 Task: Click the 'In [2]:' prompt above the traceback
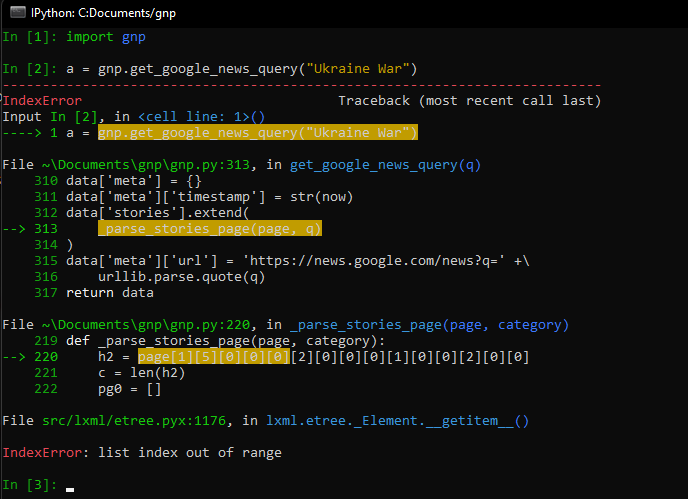30,69
